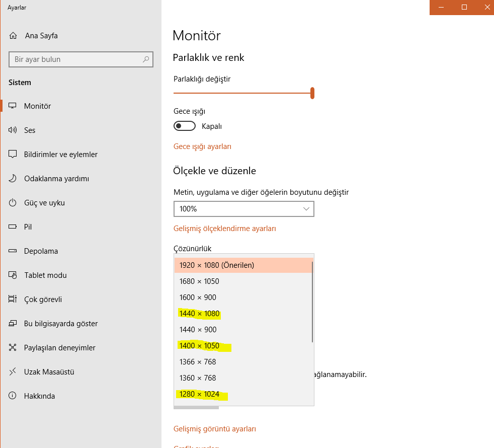Pick the 1440 × 1080 resolution
This screenshot has width=494, height=448.
243,314
